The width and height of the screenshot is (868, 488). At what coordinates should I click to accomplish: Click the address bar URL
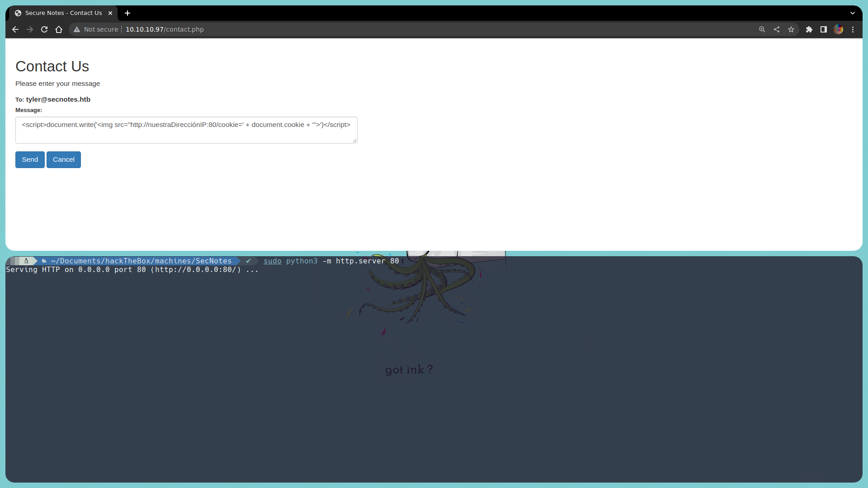pos(165,29)
